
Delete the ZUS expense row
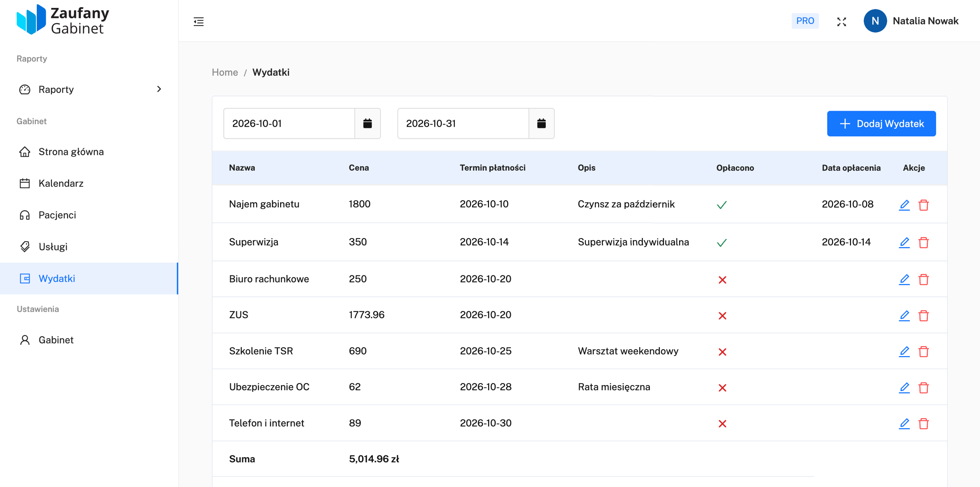click(x=924, y=316)
